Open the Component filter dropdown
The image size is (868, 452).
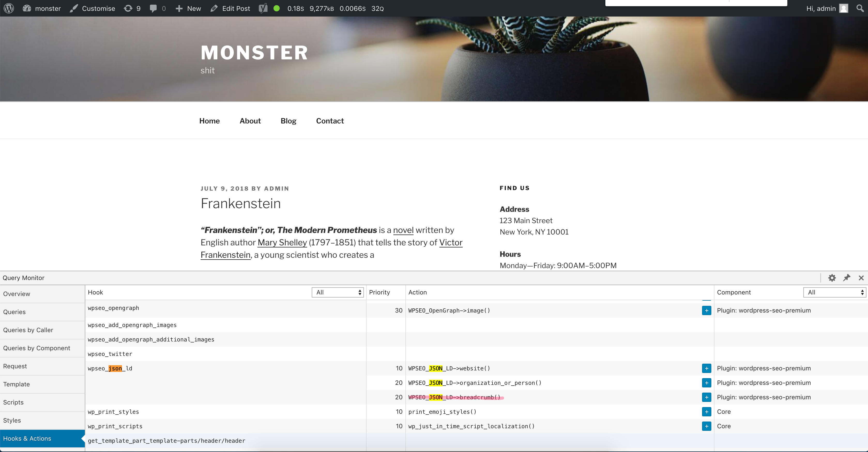click(835, 292)
